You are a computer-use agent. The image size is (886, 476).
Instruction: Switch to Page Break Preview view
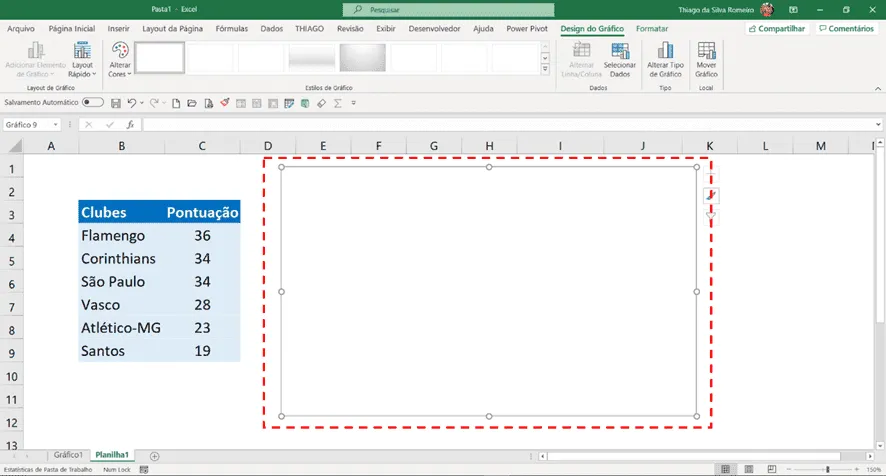click(x=772, y=469)
